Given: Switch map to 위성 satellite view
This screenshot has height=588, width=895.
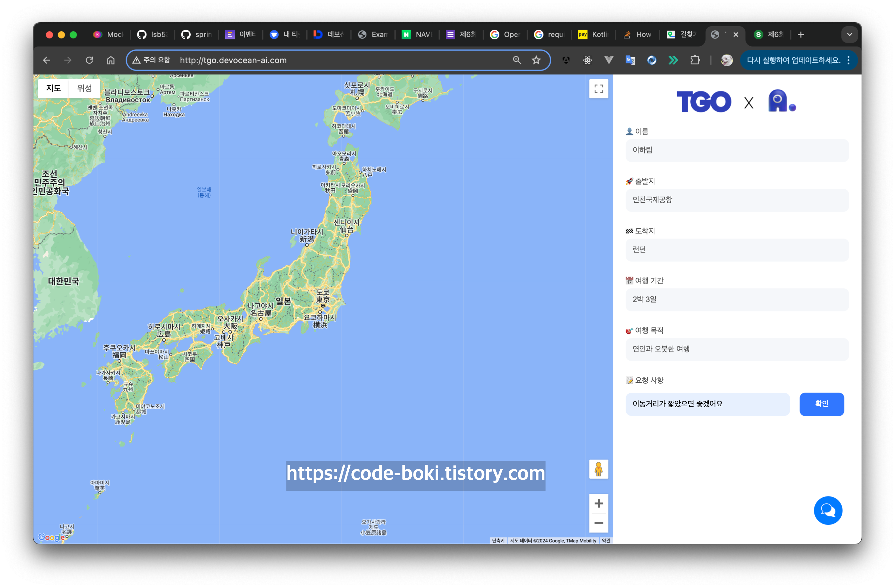Looking at the screenshot, I should (x=84, y=88).
